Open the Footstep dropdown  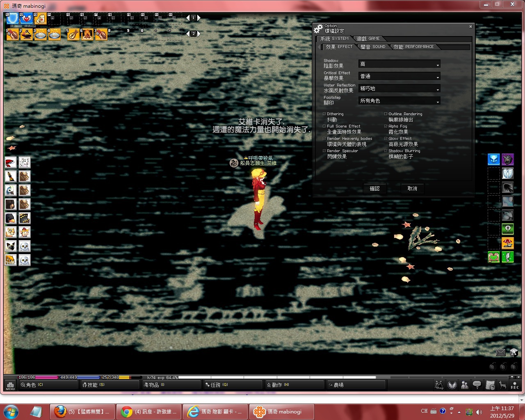(x=399, y=101)
